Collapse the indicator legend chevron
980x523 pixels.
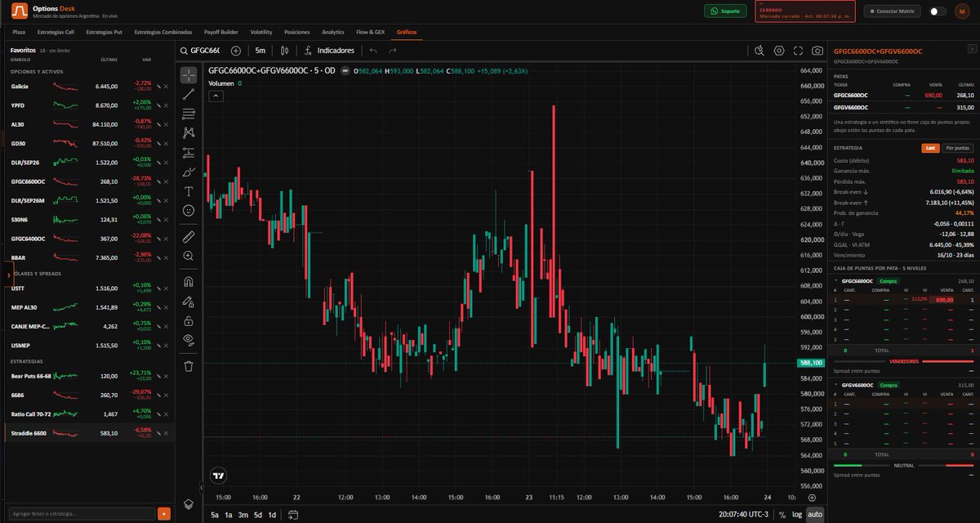(216, 96)
